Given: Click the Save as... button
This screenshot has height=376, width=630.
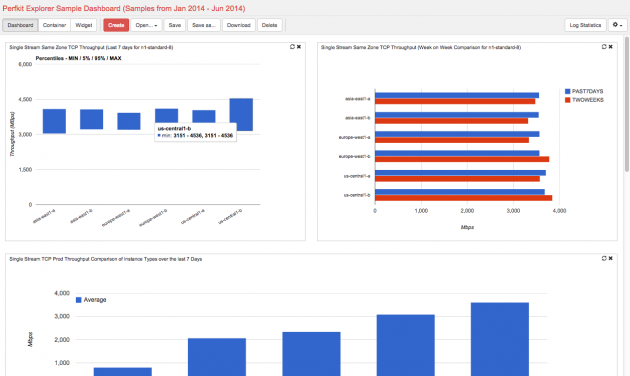Looking at the screenshot, I should point(204,25).
